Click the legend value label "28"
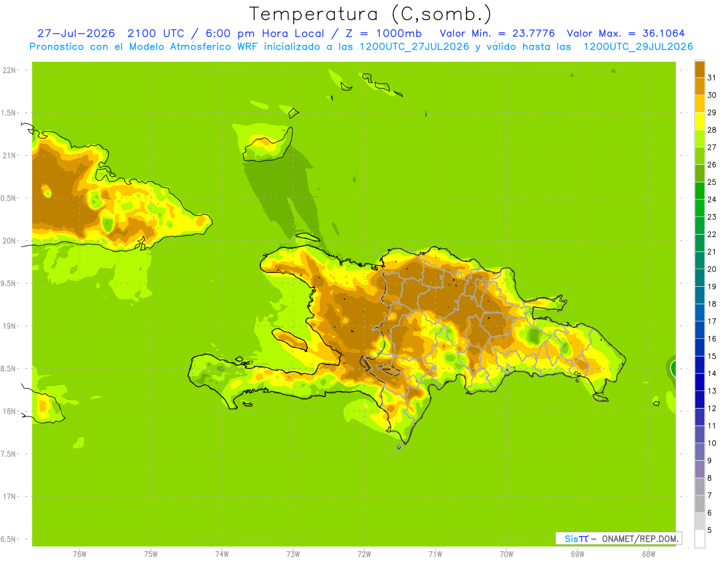Image resolution: width=728 pixels, height=562 pixels. tap(712, 130)
